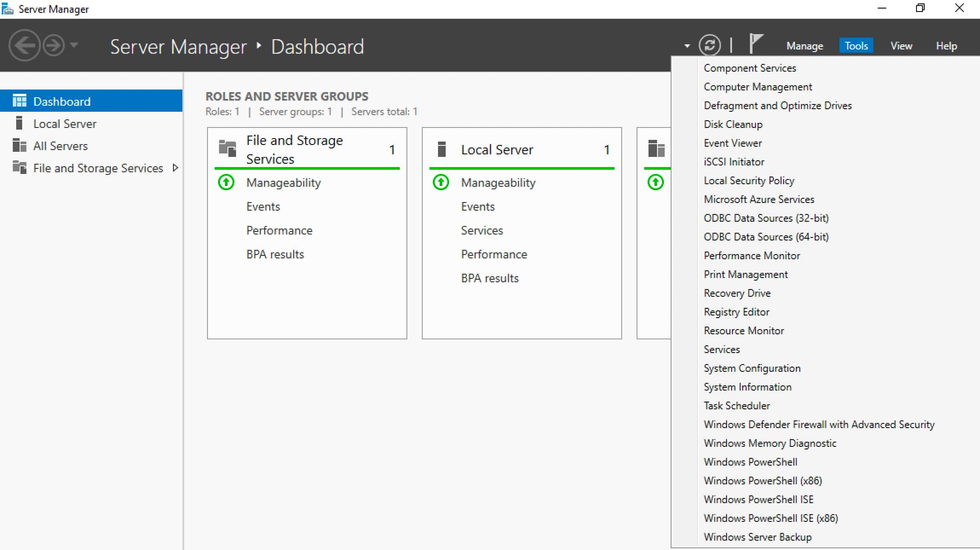Open File and Storage Services tile title

point(294,150)
